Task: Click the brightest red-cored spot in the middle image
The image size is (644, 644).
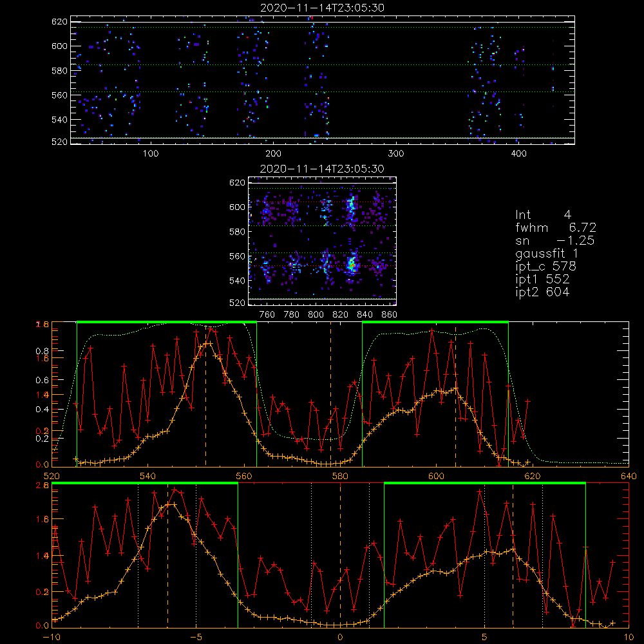Action: click(x=351, y=265)
